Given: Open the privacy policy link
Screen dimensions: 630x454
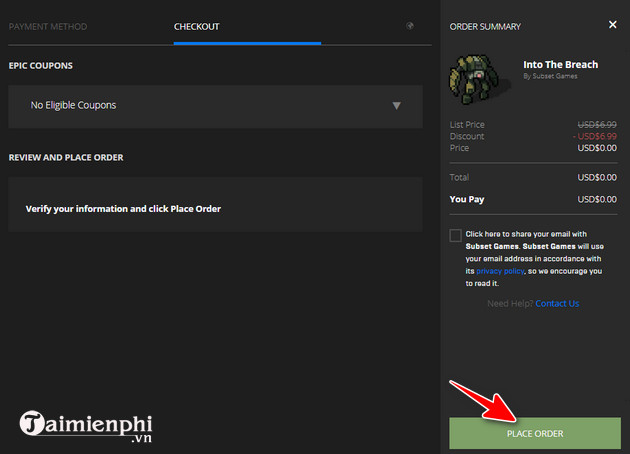Looking at the screenshot, I should (500, 271).
